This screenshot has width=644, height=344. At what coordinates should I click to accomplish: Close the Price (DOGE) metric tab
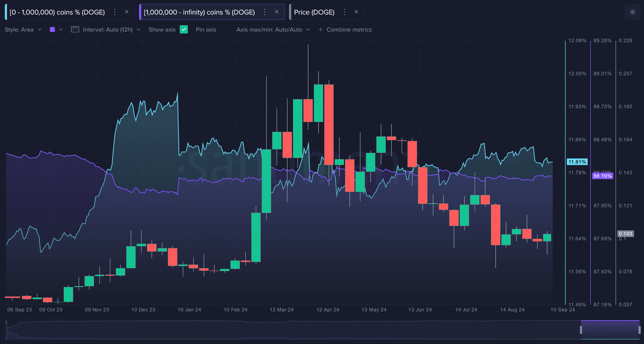tap(356, 12)
